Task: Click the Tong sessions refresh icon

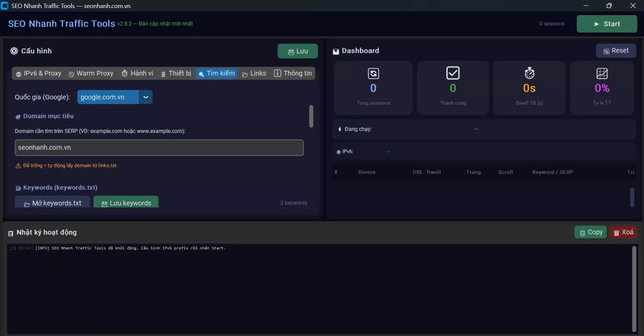Action: (373, 73)
